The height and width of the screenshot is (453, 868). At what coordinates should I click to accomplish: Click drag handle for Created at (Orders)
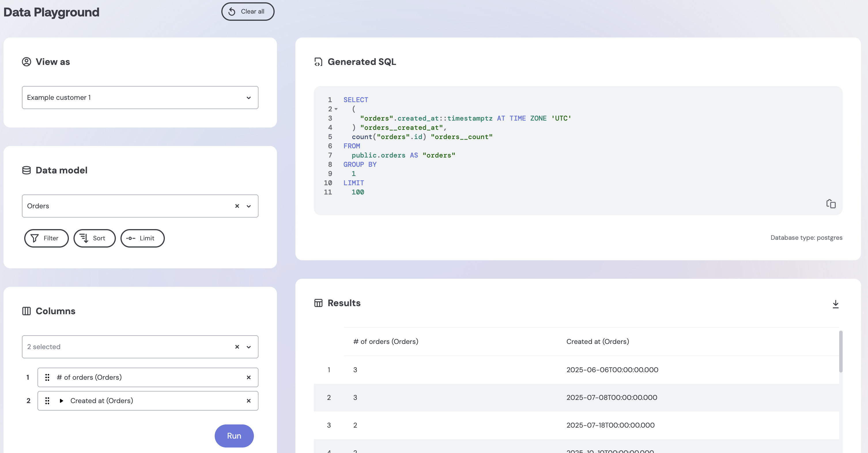point(47,401)
